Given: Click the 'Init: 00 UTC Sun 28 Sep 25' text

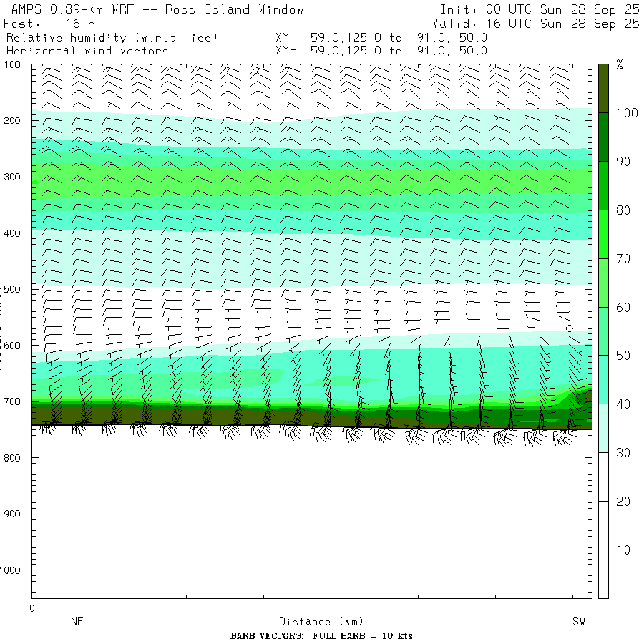Looking at the screenshot, I should 540,9.
